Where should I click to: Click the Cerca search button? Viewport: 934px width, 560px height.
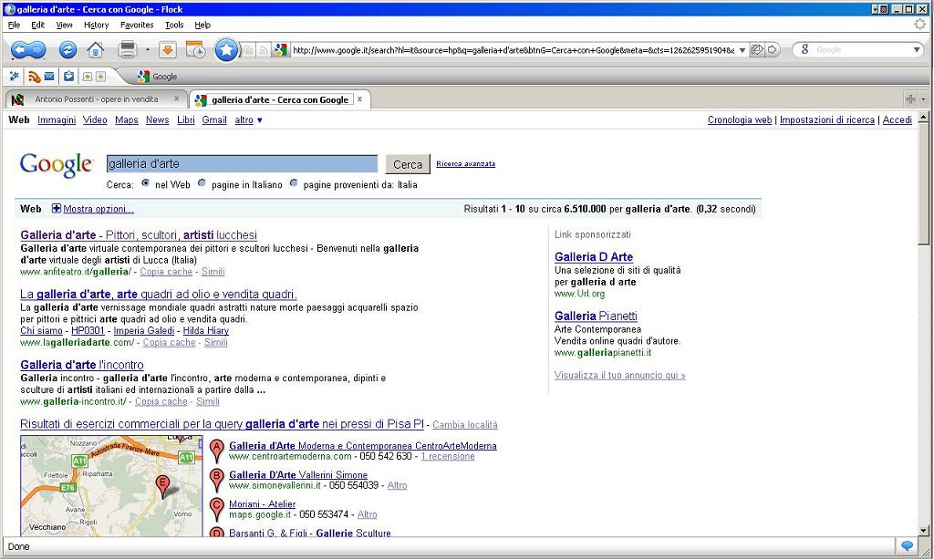click(408, 164)
